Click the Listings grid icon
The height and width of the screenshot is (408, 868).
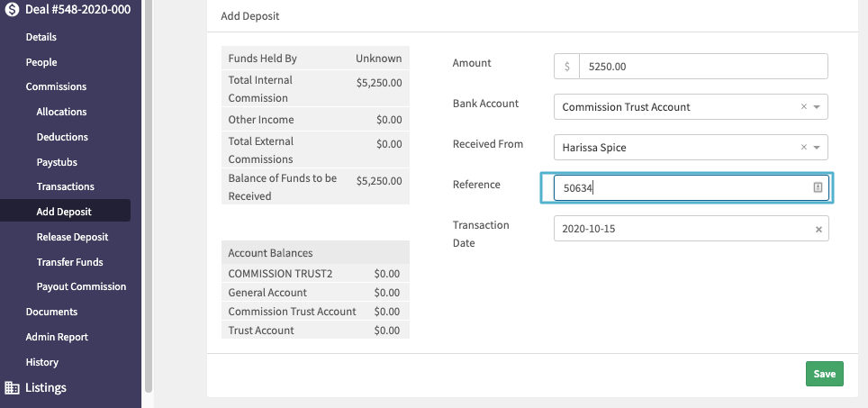point(13,388)
